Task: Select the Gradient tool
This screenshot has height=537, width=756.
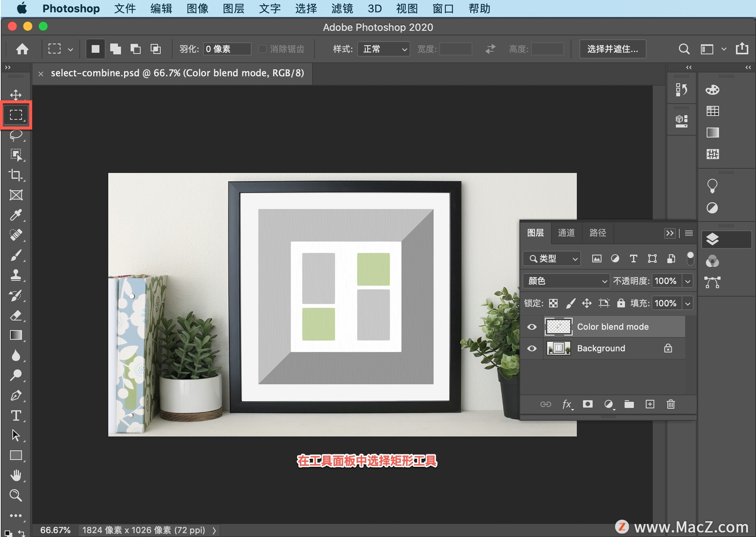Action: click(x=16, y=335)
